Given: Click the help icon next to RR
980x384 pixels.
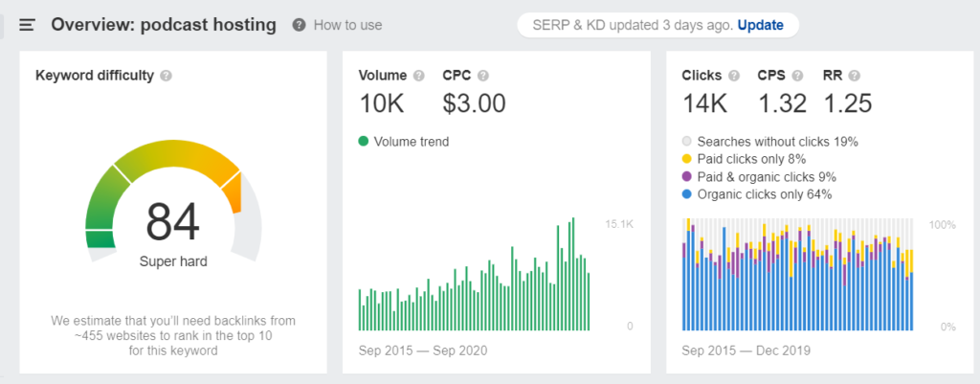Looking at the screenshot, I should tap(854, 76).
